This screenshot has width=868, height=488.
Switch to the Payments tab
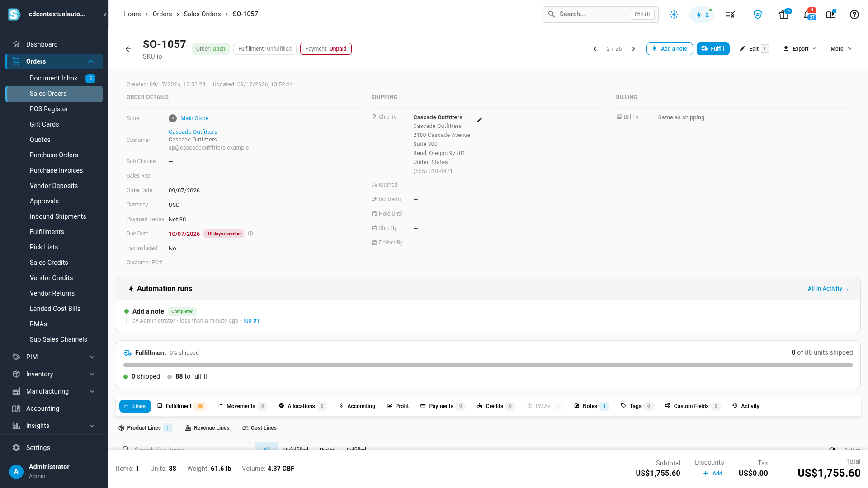(x=442, y=406)
